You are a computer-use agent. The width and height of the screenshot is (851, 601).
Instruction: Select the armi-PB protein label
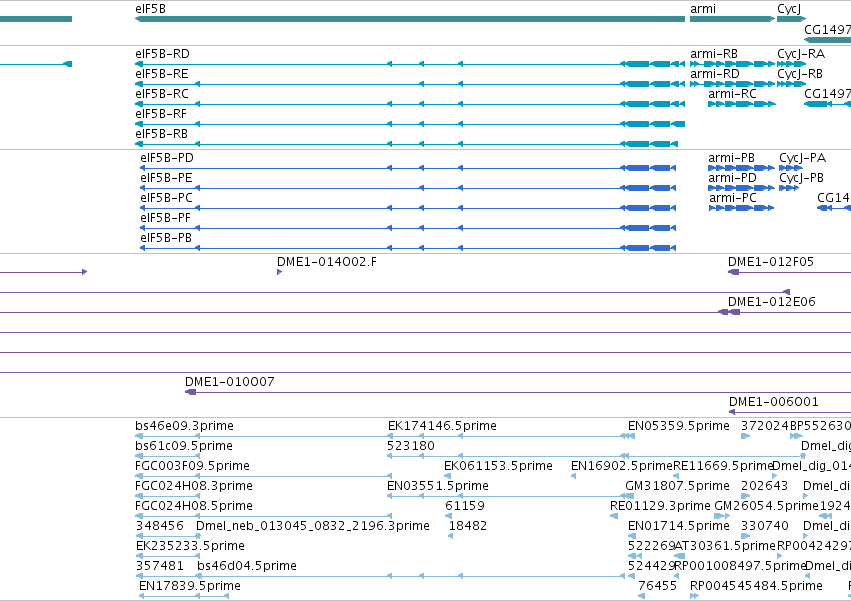coord(731,158)
